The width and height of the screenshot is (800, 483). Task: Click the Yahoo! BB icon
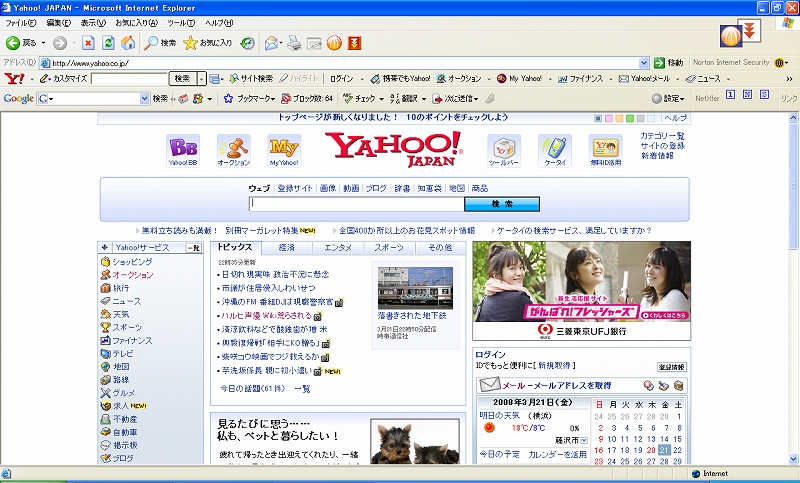[x=183, y=150]
